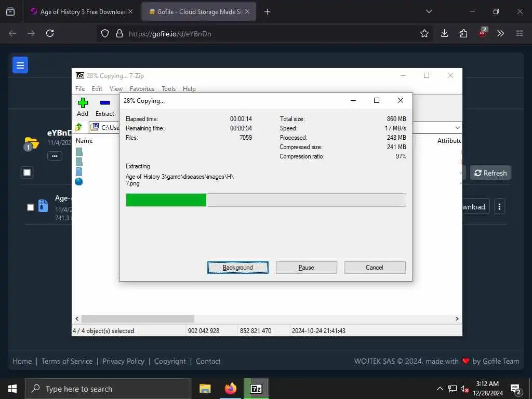Open the Windows Start menu

(12, 389)
